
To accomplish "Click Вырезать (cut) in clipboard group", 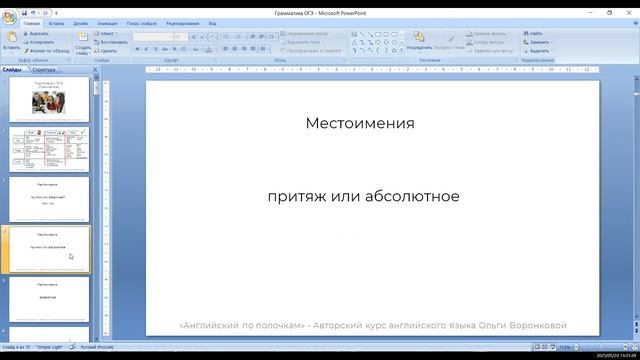I will pyautogui.click(x=36, y=33).
